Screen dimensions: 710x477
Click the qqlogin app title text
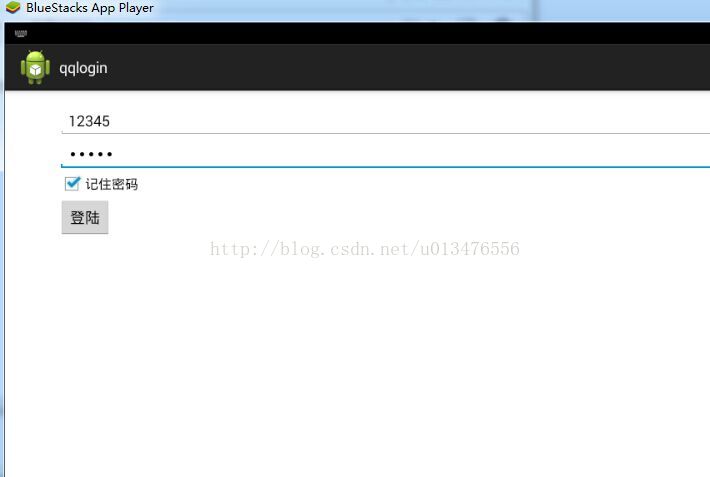click(x=83, y=68)
